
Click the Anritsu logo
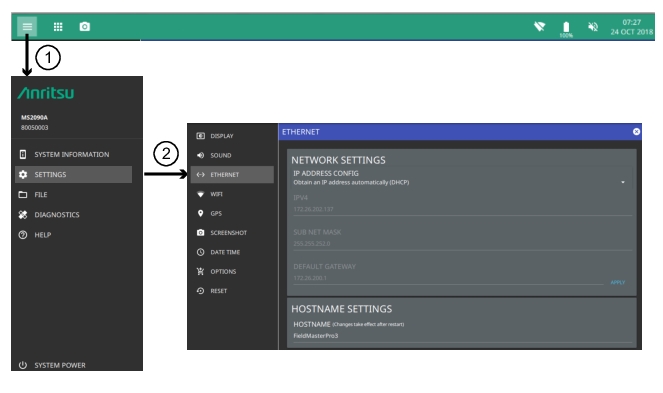click(46, 93)
